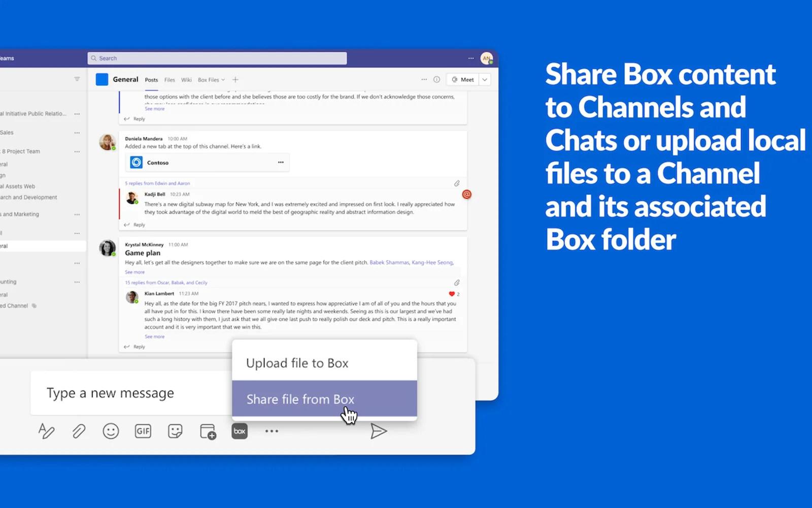Expand the Meet dropdown arrow
Image resolution: width=812 pixels, height=508 pixels.
pos(485,80)
